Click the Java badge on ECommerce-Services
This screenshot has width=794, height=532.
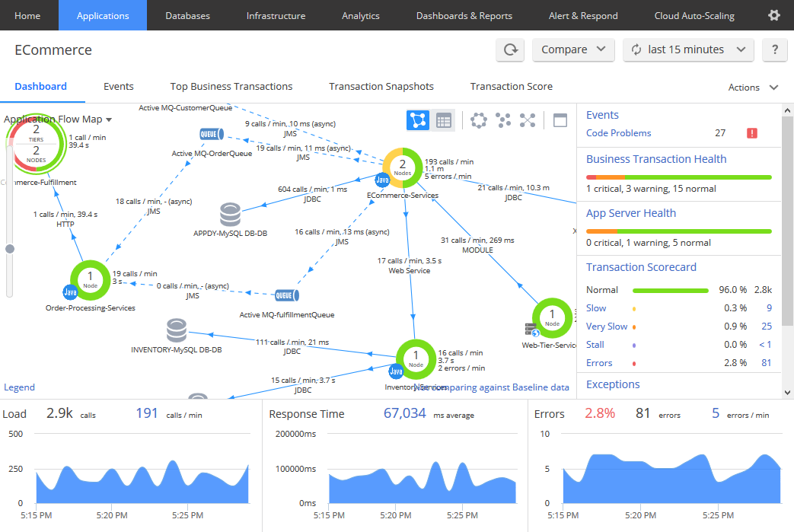(x=382, y=180)
